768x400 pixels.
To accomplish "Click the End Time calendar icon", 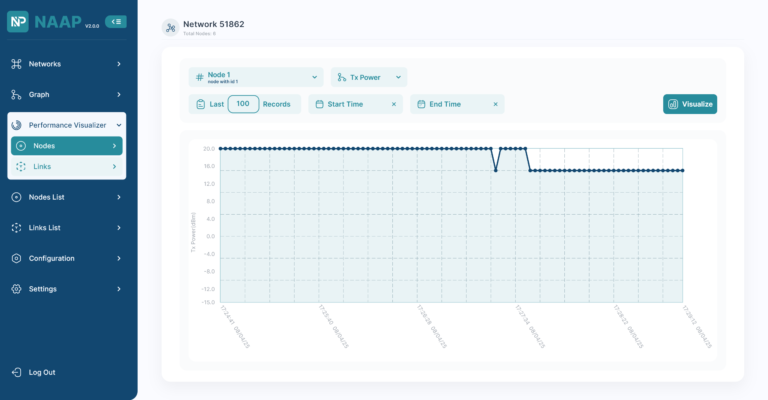I will click(x=421, y=104).
